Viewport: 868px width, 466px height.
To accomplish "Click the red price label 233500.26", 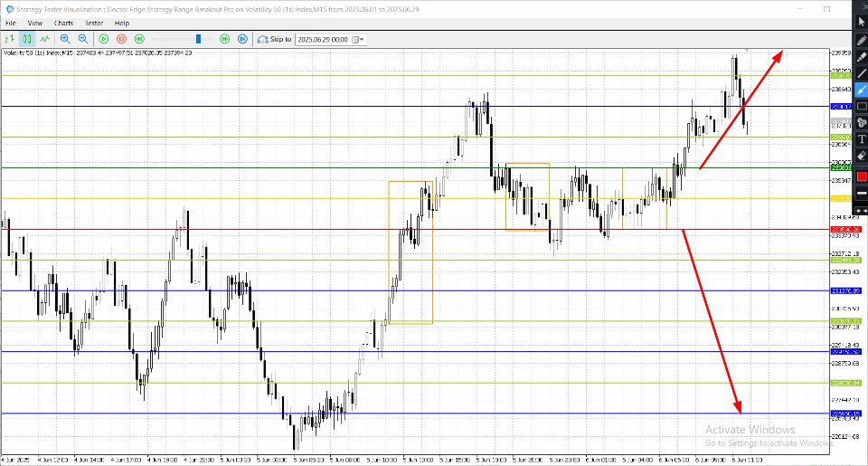I will [x=845, y=230].
